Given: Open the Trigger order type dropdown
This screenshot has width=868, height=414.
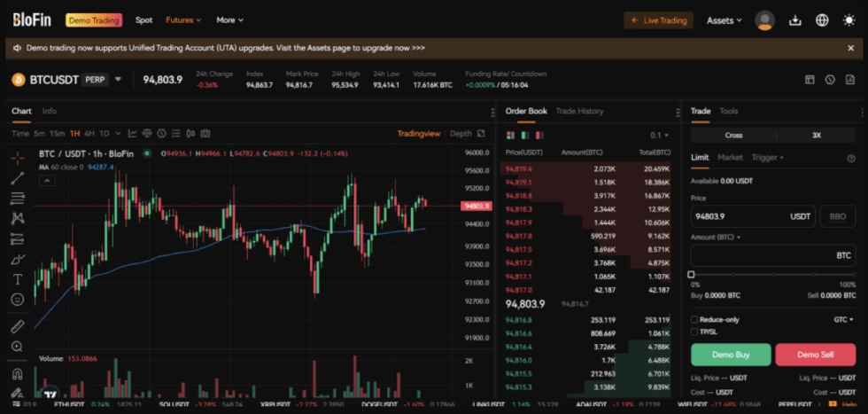Looking at the screenshot, I should tap(767, 158).
